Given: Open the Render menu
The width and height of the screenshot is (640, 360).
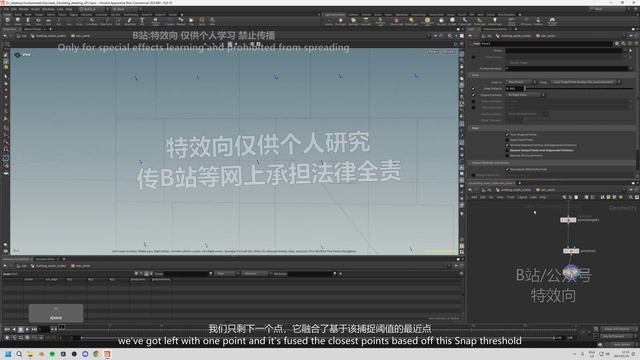Looking at the screenshot, I should [x=24, y=9].
